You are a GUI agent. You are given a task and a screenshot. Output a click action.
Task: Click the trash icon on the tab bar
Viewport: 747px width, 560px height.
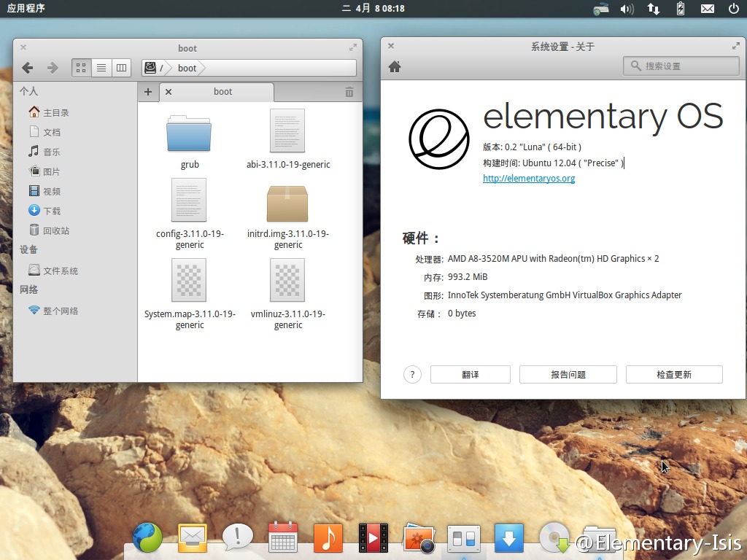[349, 92]
